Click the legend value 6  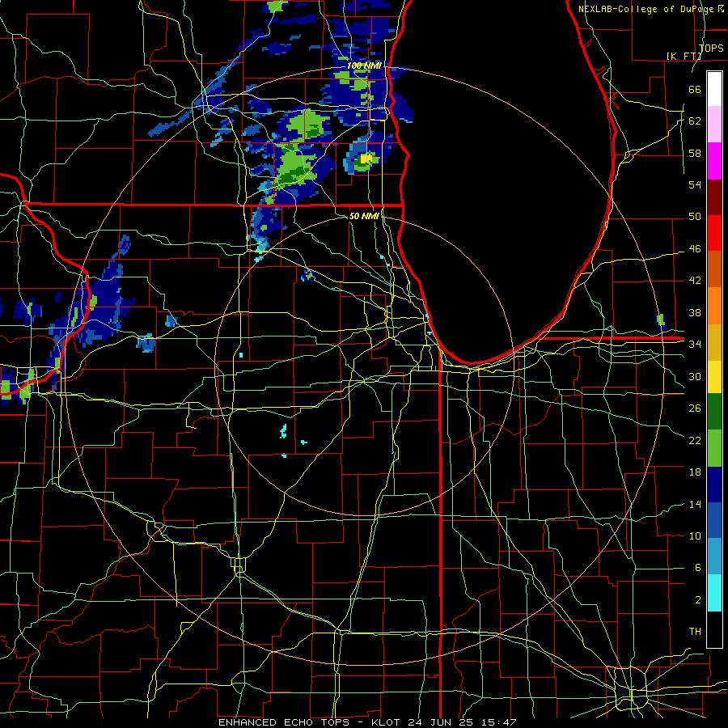697,567
